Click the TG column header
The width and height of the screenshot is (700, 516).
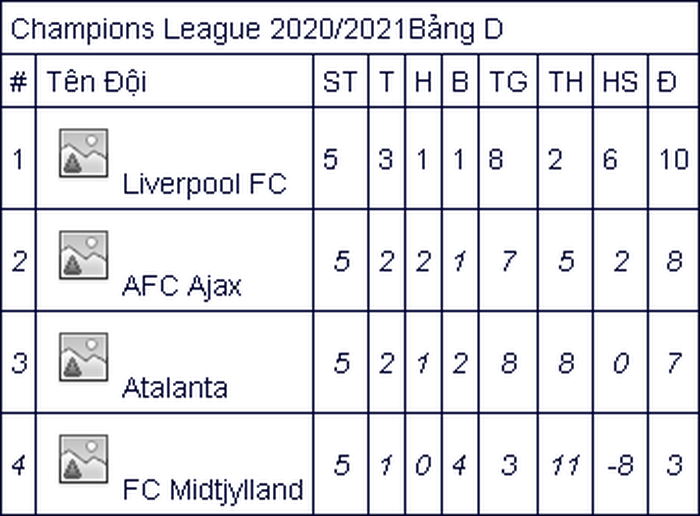click(x=508, y=82)
